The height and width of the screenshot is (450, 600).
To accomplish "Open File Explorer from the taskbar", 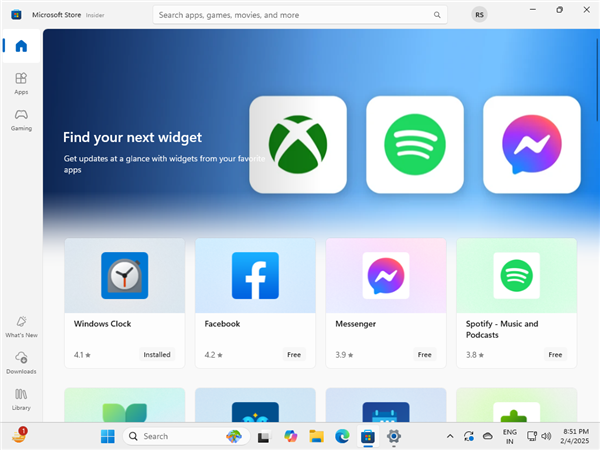I will (316, 436).
